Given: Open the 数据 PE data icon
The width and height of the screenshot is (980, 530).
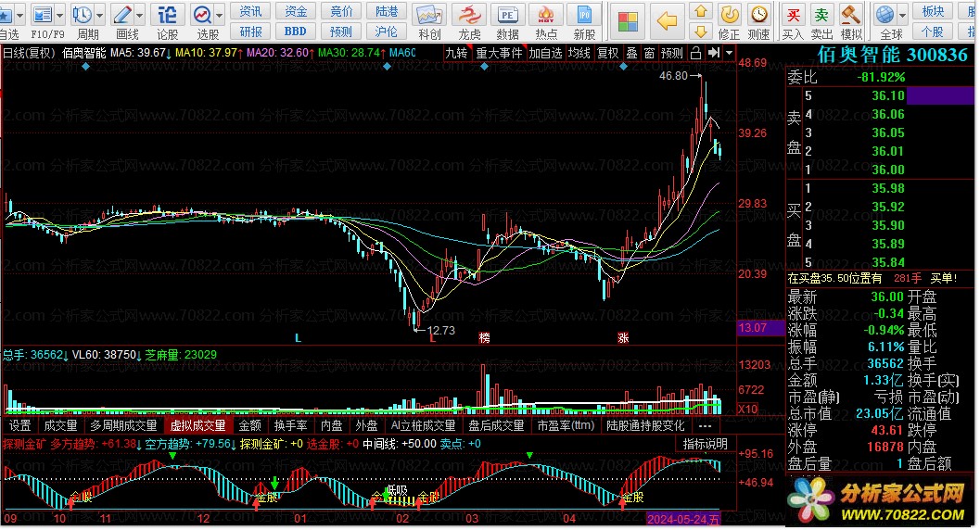Looking at the screenshot, I should [507, 15].
